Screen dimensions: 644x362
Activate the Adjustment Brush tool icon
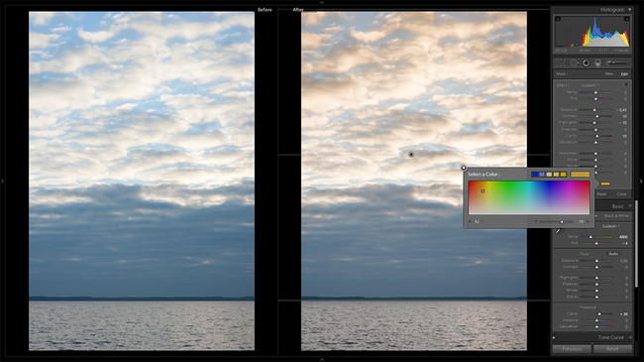click(x=618, y=62)
